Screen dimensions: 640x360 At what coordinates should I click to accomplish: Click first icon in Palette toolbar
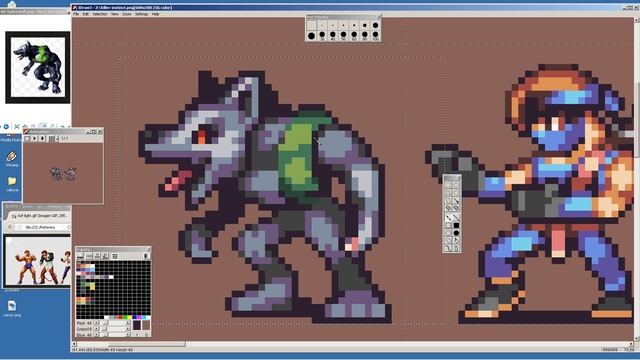coord(80,256)
